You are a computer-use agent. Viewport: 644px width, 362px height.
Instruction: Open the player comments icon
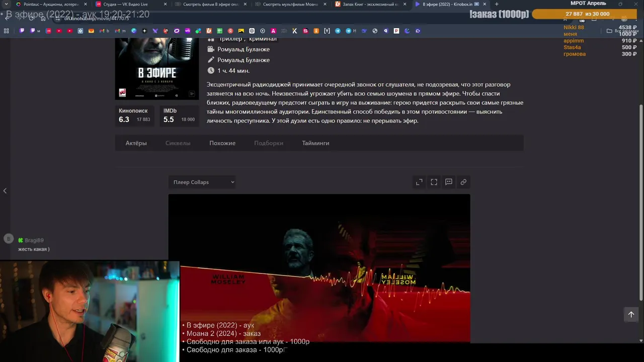coord(449,182)
